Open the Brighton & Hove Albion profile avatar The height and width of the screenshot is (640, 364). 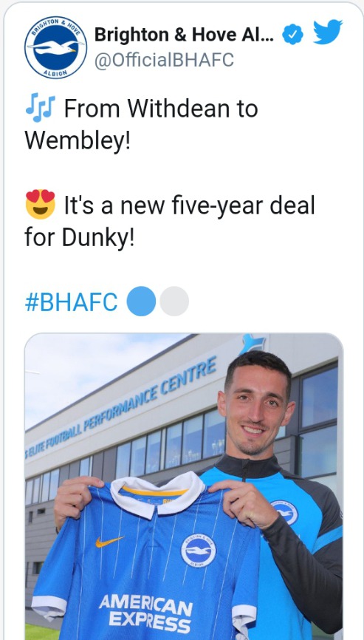tap(55, 47)
